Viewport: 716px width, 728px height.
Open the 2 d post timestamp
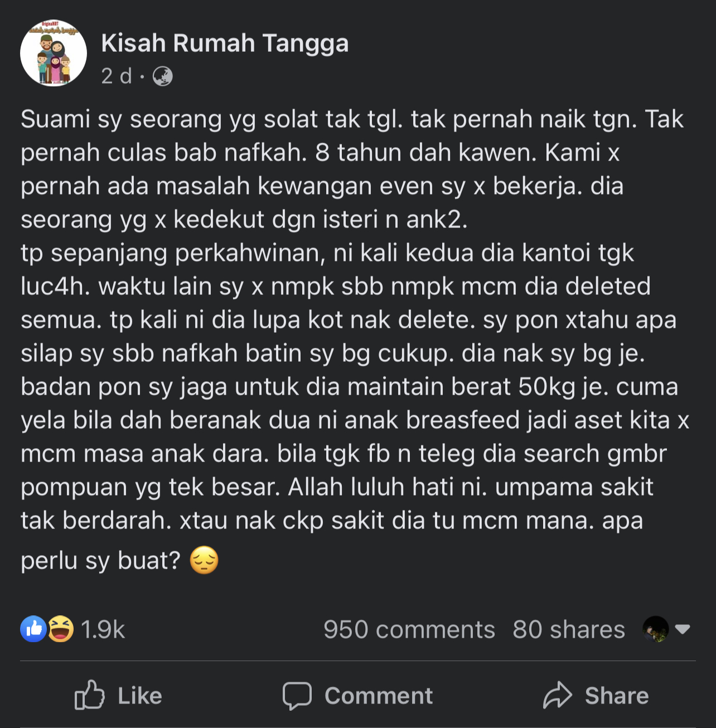pos(117,76)
